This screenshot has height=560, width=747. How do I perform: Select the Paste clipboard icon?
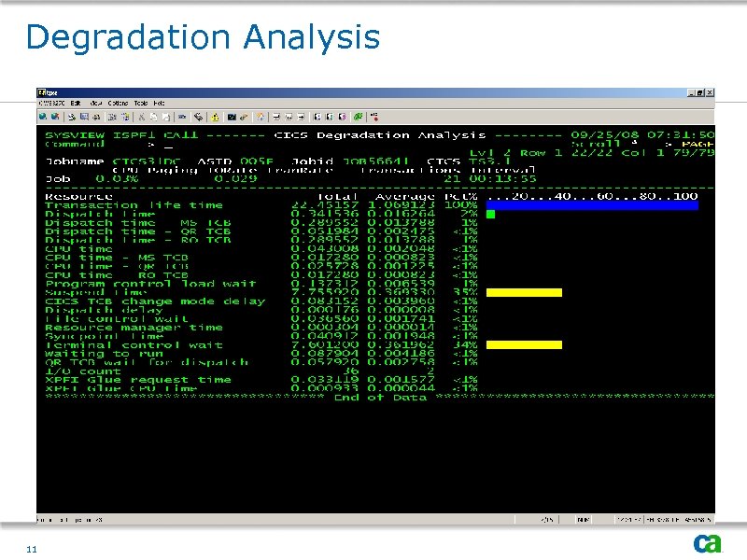(x=166, y=118)
